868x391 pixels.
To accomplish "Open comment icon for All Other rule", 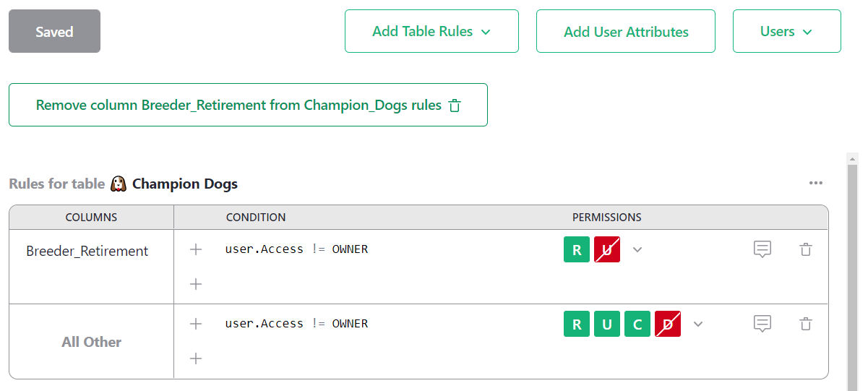I will tap(762, 324).
